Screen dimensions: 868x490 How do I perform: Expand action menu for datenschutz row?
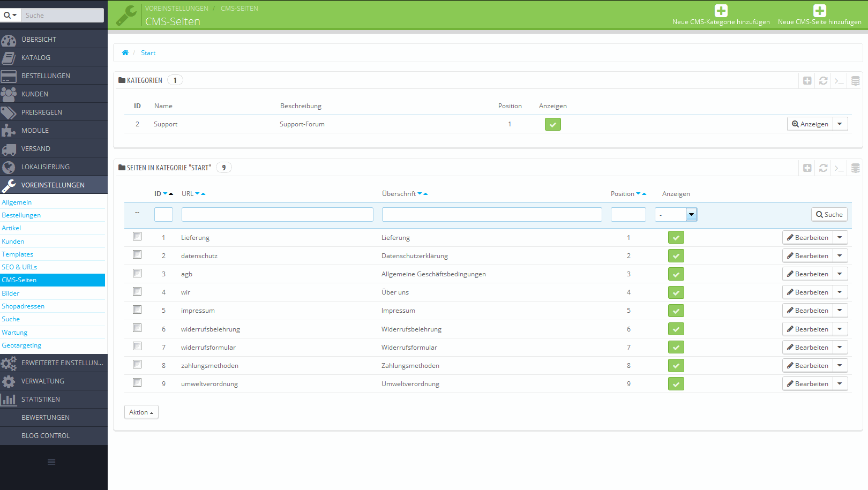tap(840, 256)
